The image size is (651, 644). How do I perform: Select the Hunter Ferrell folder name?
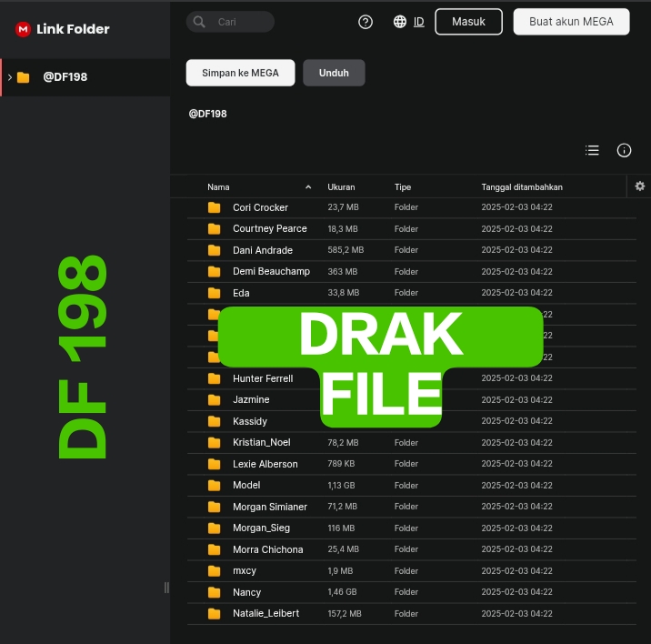click(263, 378)
